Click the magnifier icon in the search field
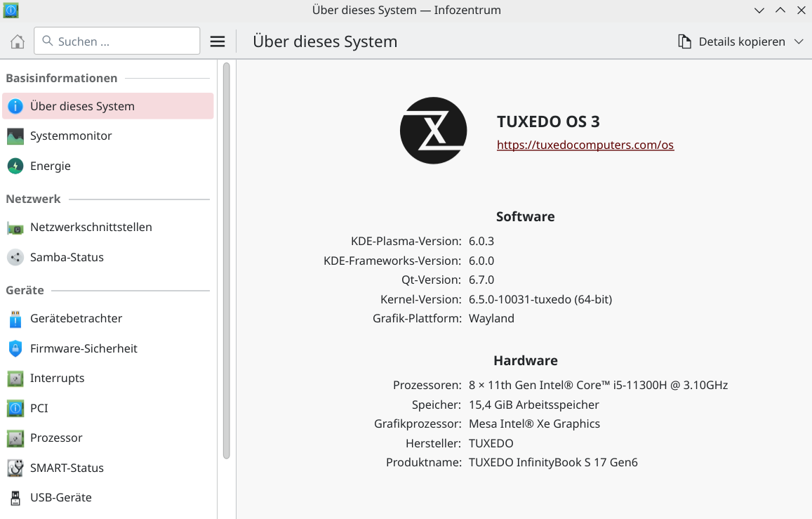This screenshot has width=812, height=519. point(47,41)
